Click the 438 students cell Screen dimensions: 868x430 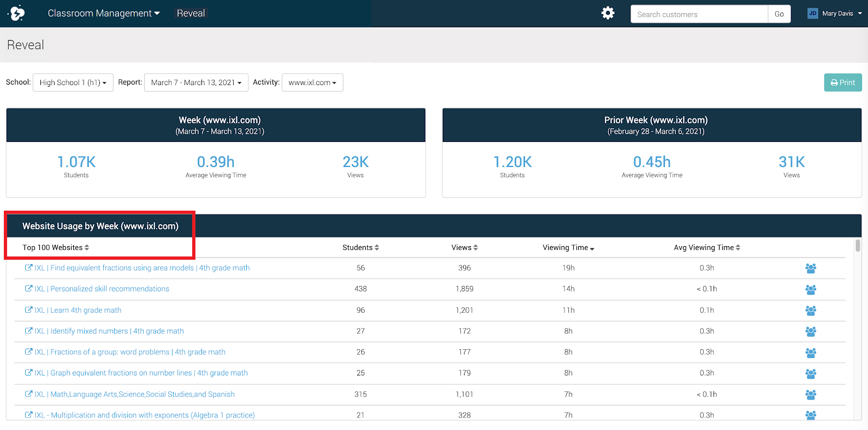point(361,289)
